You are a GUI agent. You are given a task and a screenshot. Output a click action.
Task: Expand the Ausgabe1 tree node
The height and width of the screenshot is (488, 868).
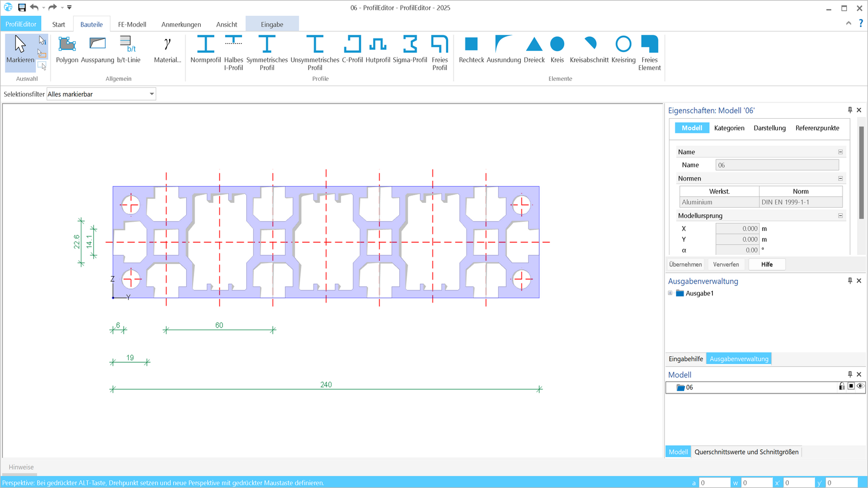click(x=671, y=293)
